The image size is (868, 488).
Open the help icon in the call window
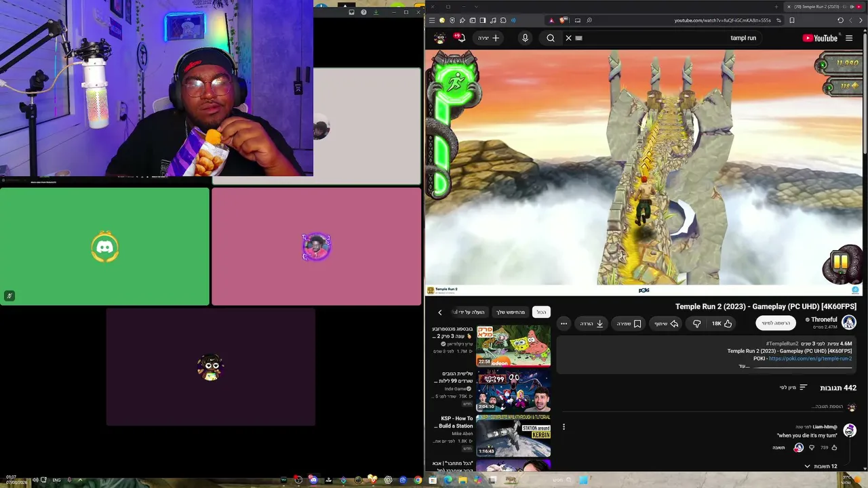pyautogui.click(x=363, y=12)
